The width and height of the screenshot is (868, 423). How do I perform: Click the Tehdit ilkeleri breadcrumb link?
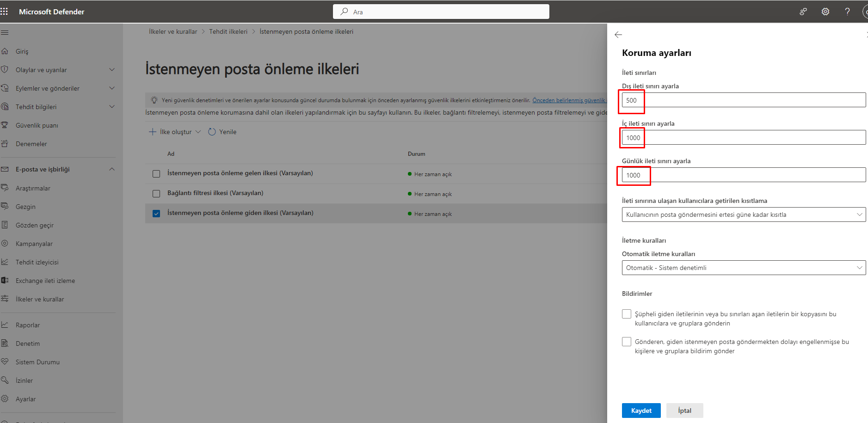tap(228, 31)
